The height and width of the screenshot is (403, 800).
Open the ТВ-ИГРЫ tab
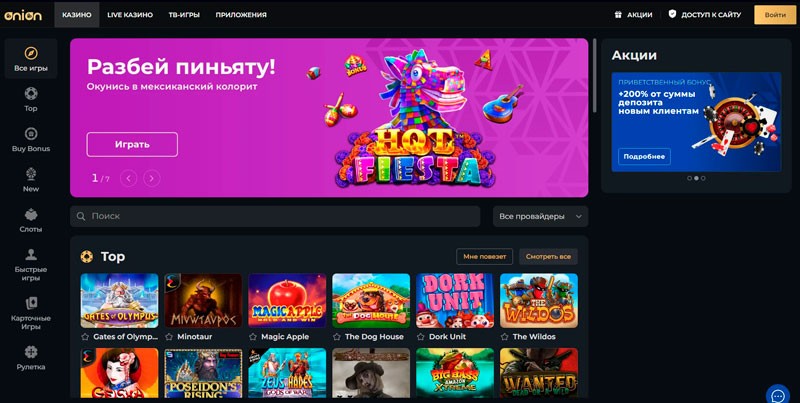(184, 15)
